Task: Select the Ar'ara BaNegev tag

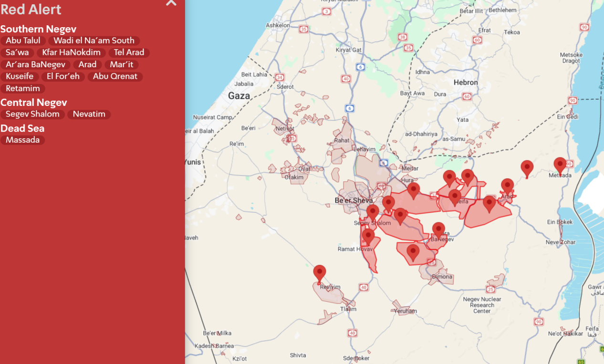Action: tap(35, 64)
